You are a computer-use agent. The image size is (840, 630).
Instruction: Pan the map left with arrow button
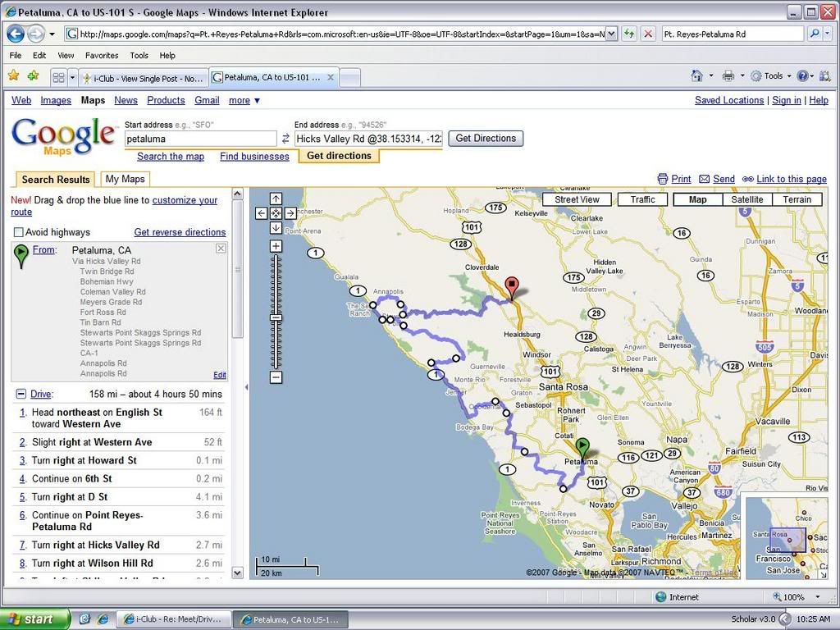point(262,213)
